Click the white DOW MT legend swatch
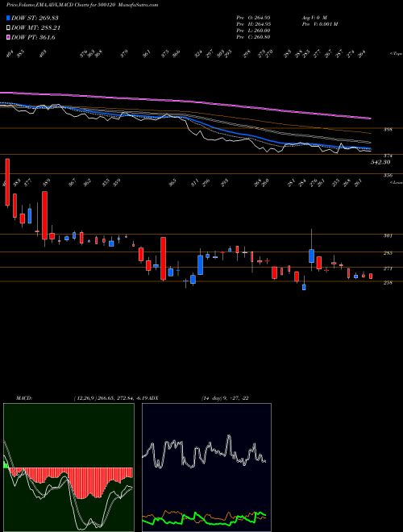Image resolution: width=403 pixels, height=532 pixels. pyautogui.click(x=8, y=28)
